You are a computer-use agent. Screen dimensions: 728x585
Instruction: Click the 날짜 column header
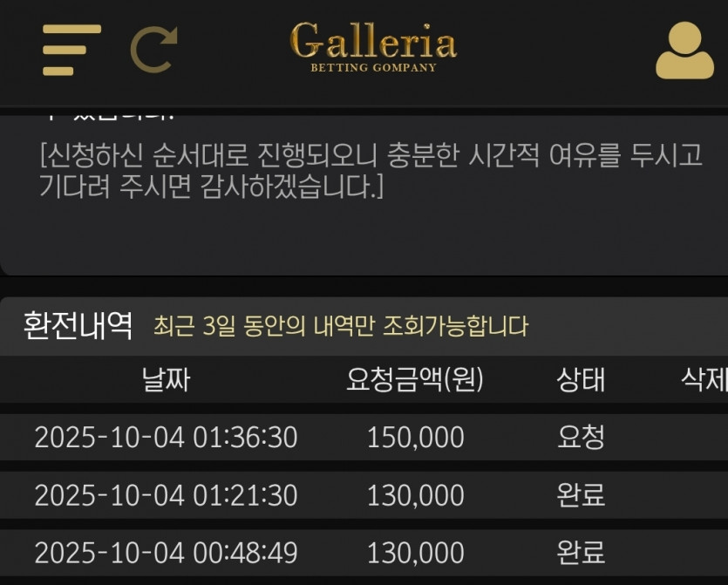pos(166,380)
